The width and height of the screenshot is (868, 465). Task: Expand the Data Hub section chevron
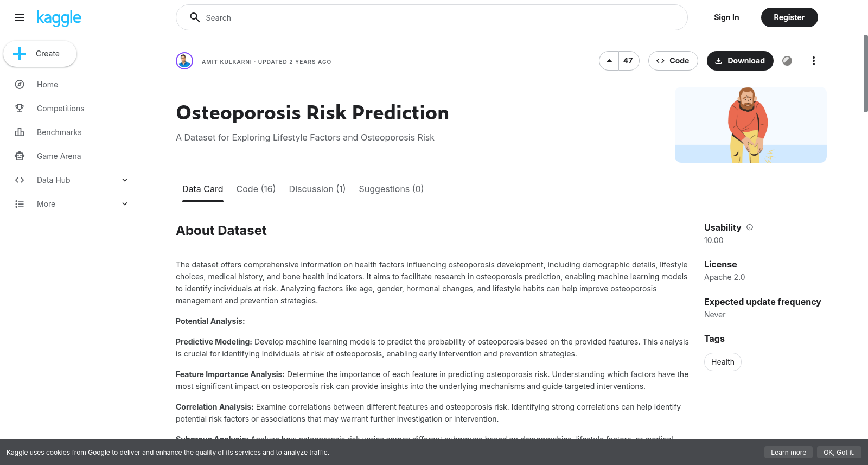coord(125,180)
